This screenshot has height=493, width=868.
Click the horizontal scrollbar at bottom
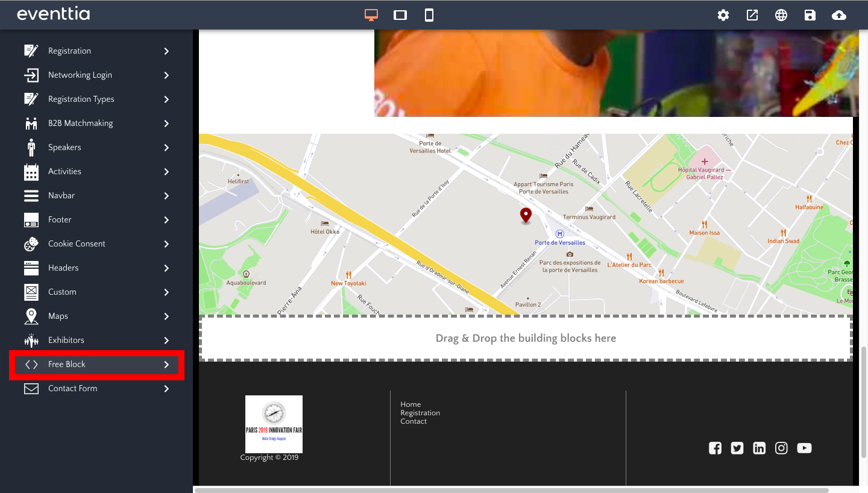pyautogui.click(x=511, y=490)
